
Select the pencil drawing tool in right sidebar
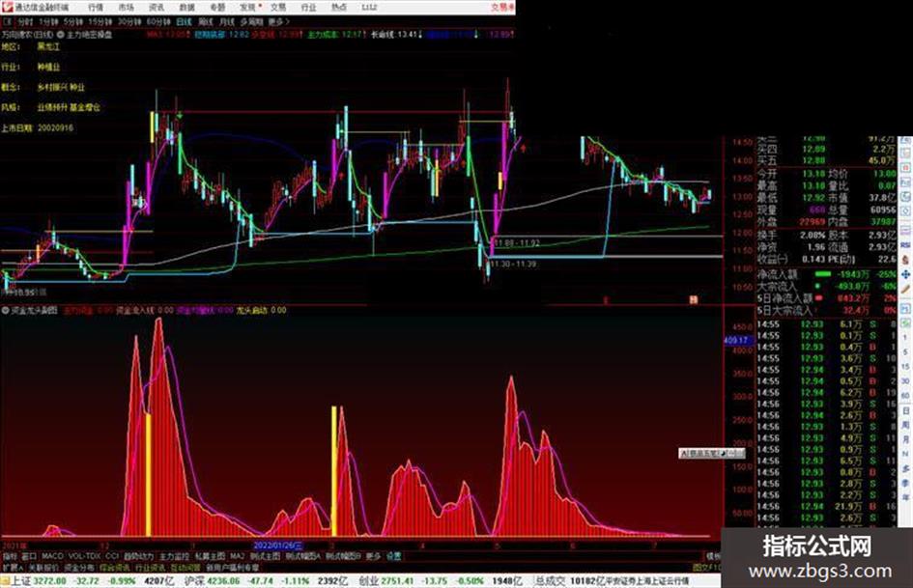coord(906,290)
